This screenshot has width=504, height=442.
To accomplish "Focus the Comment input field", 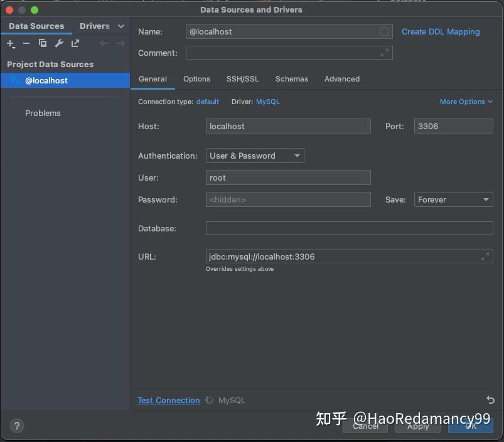I will pos(289,53).
